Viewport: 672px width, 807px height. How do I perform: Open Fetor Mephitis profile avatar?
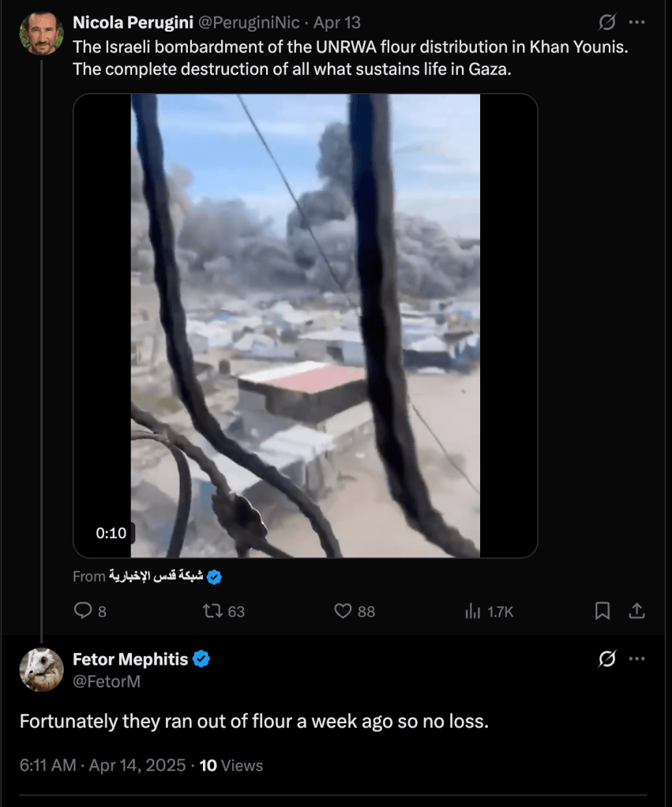click(x=42, y=670)
